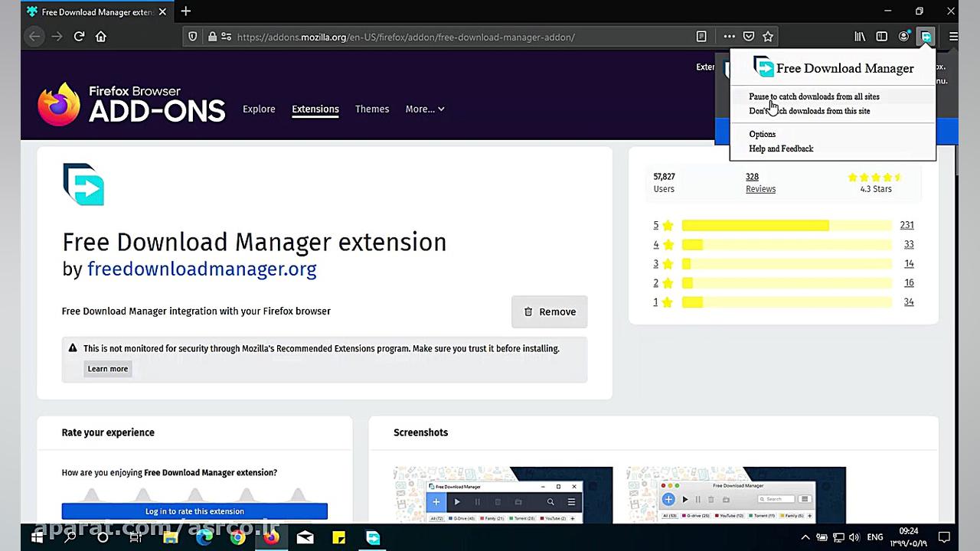Open the taskbar clock showing 09:24
Screen dimensions: 980x551
[909, 537]
